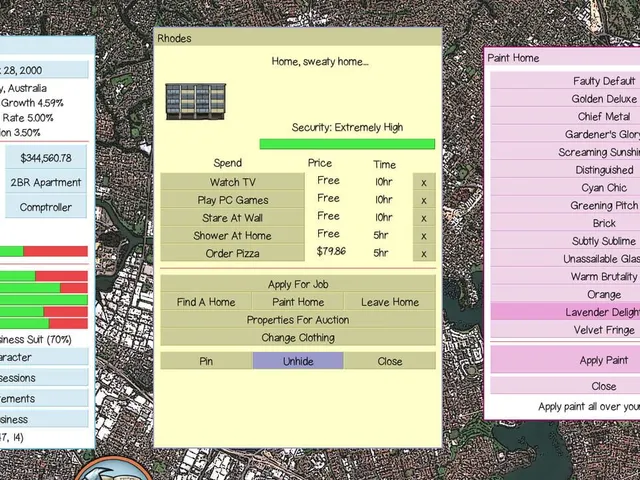Remove Watch TV with its x button
640x480 pixels.
[x=424, y=182]
